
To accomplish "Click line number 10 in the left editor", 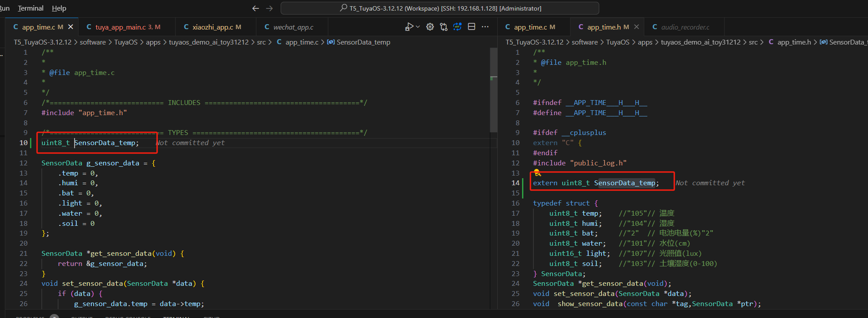I will 23,143.
